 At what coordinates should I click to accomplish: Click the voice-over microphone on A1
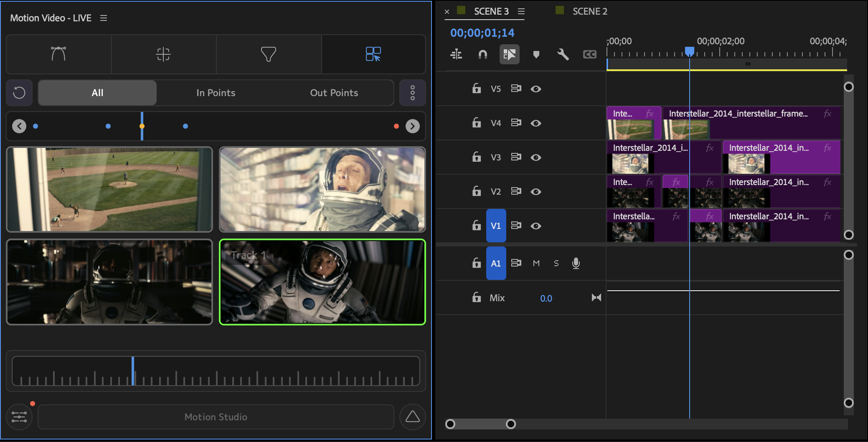576,263
